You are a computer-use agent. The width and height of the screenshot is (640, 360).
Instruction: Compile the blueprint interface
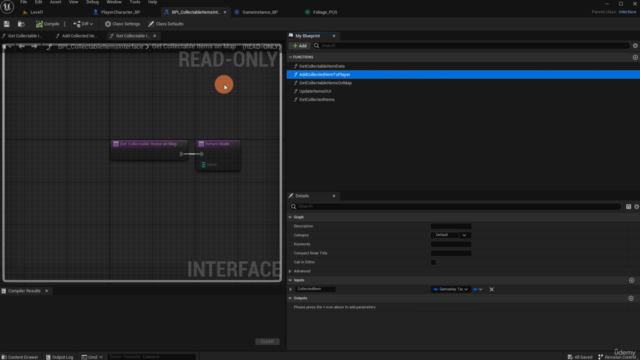pos(47,24)
